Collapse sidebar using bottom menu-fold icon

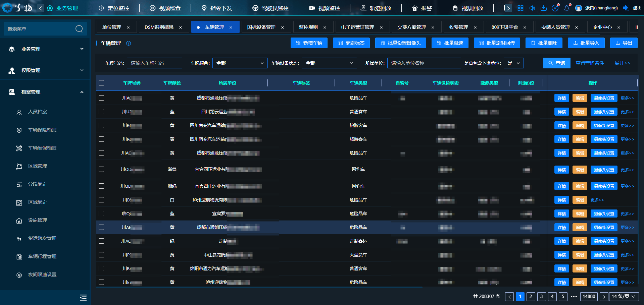click(83, 297)
